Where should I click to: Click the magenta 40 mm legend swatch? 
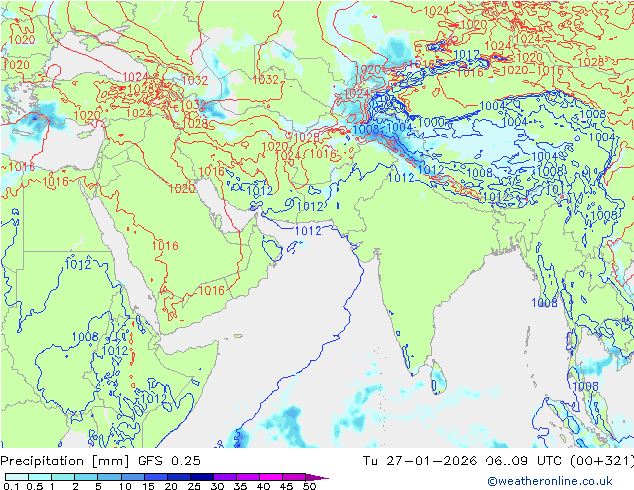[271, 477]
